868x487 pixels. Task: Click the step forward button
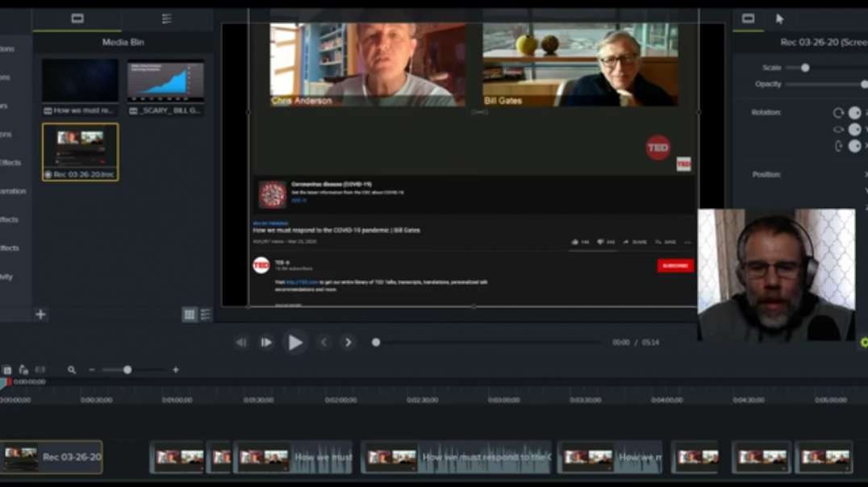(x=266, y=343)
